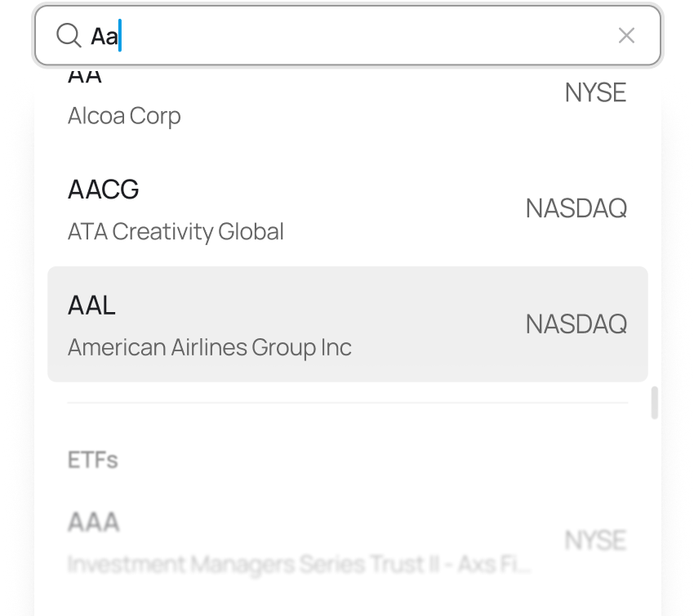Click the NYSE label on the Alcoa row
694x616 pixels.
[x=595, y=93]
